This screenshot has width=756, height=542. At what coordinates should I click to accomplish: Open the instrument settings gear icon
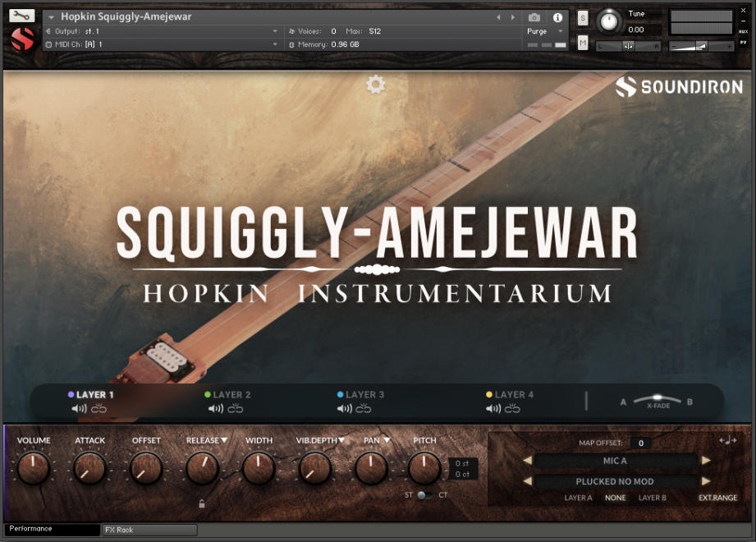(376, 84)
